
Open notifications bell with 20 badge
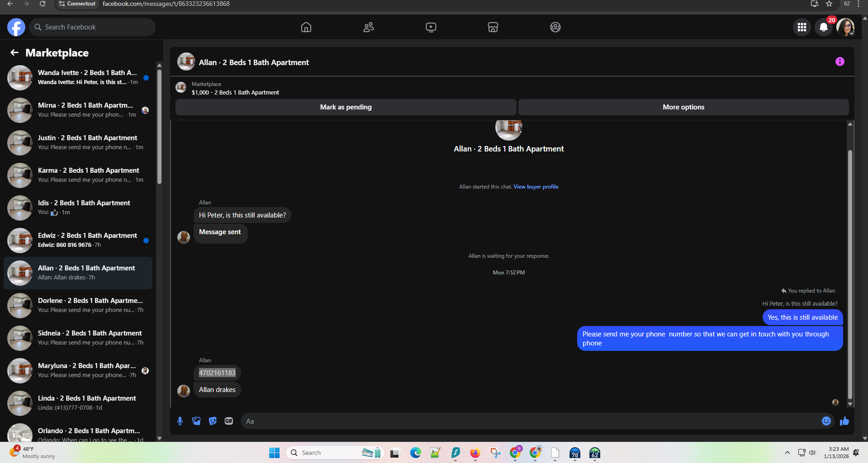point(824,27)
